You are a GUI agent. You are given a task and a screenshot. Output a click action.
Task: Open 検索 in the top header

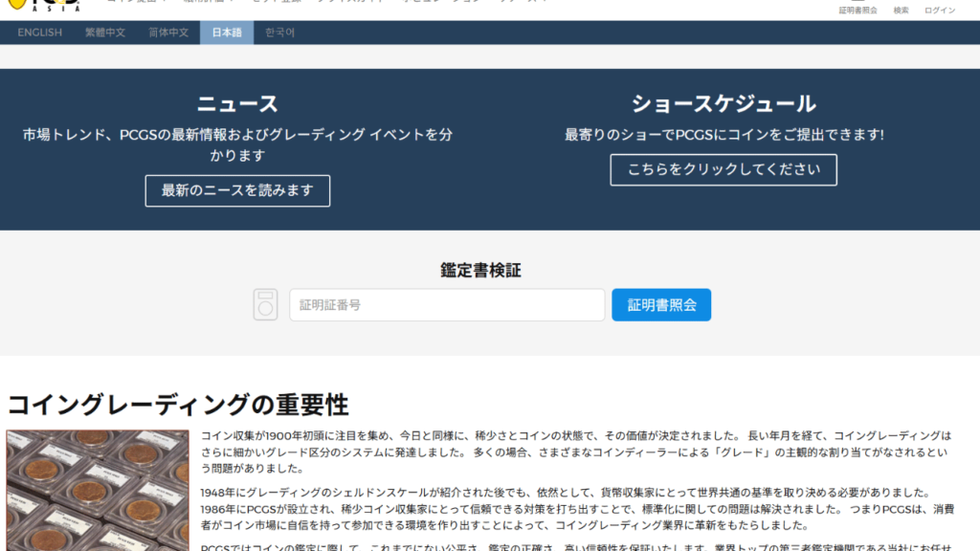901,10
